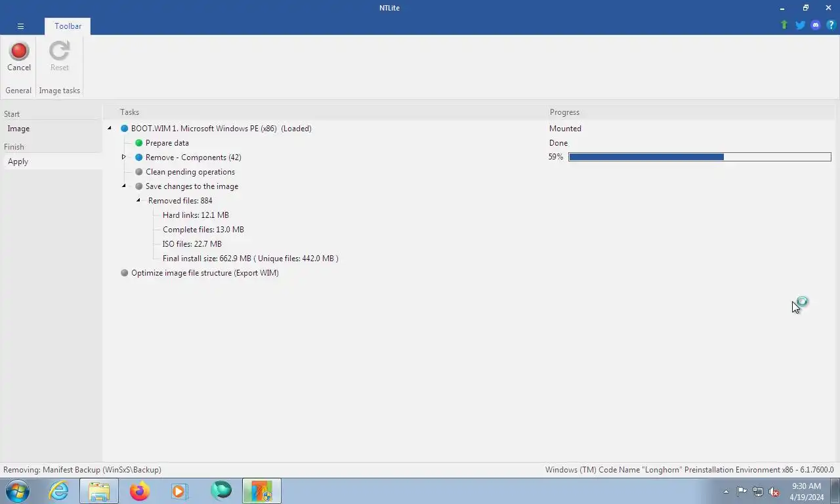Select the Hard links: 12.1 MB entry
The width and height of the screenshot is (840, 504).
point(196,215)
